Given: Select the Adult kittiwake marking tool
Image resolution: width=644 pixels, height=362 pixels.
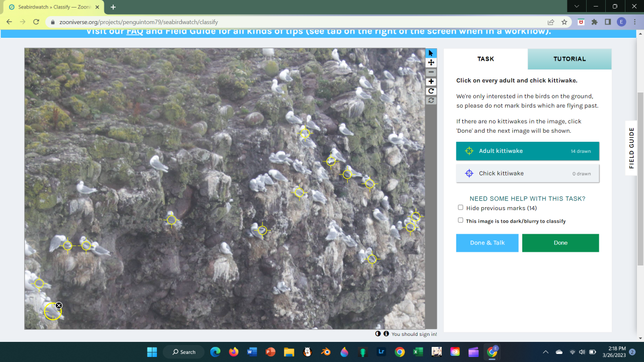Looking at the screenshot, I should coord(528,151).
